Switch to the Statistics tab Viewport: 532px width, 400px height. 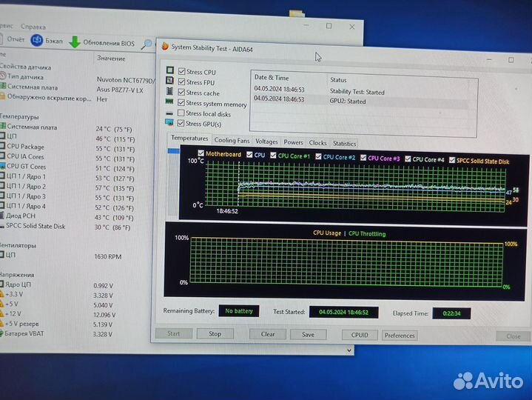(x=344, y=143)
